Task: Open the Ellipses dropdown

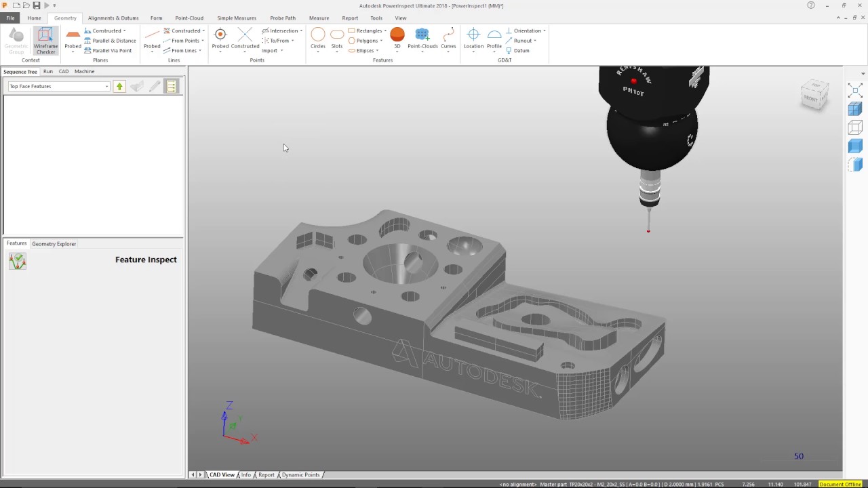Action: click(363, 50)
